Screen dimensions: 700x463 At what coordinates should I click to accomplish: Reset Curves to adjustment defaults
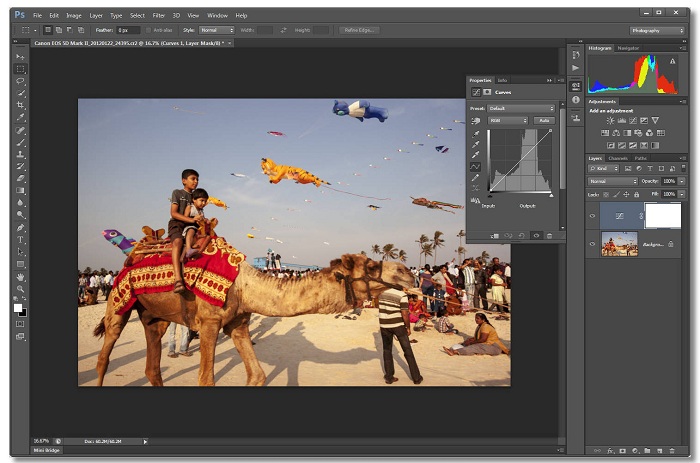coord(521,236)
